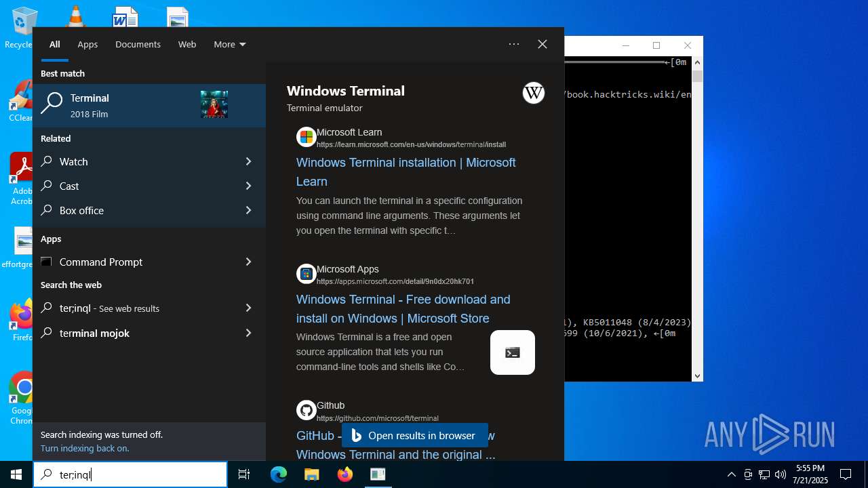Expand the ter;inql web results arrow
The width and height of the screenshot is (868, 488).
coord(248,308)
